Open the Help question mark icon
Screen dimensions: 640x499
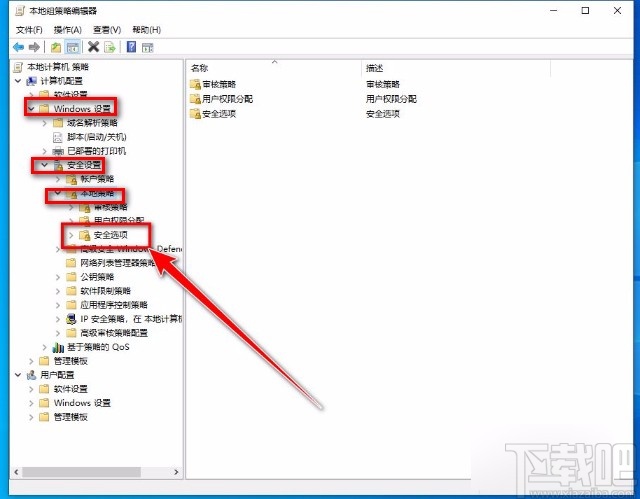pyautogui.click(x=131, y=47)
